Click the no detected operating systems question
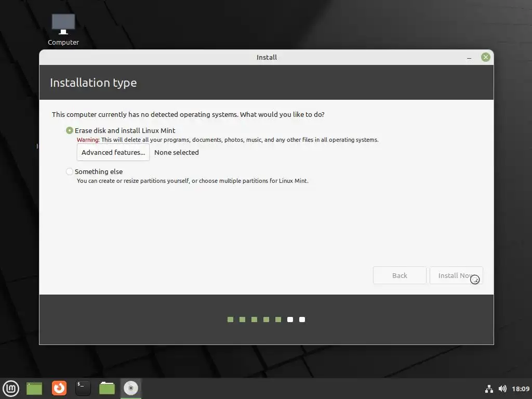 point(188,115)
